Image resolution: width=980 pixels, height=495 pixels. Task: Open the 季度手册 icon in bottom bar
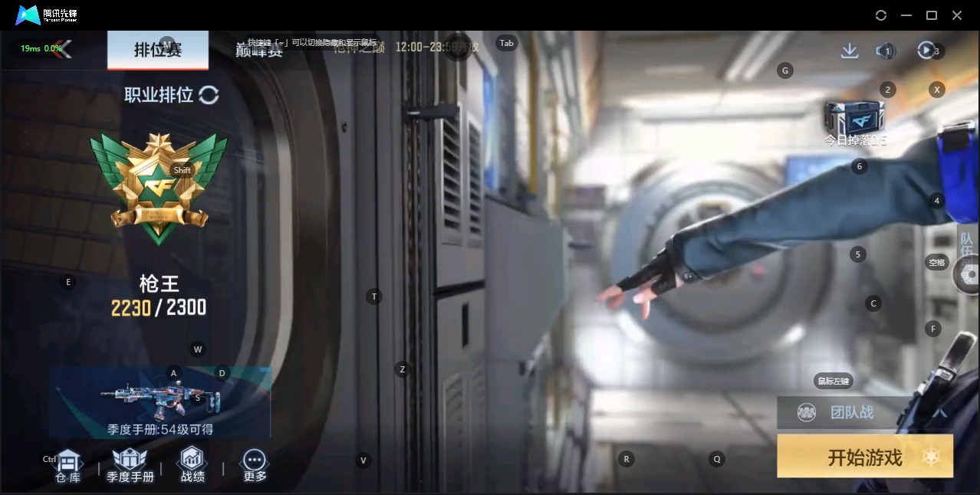point(130,466)
